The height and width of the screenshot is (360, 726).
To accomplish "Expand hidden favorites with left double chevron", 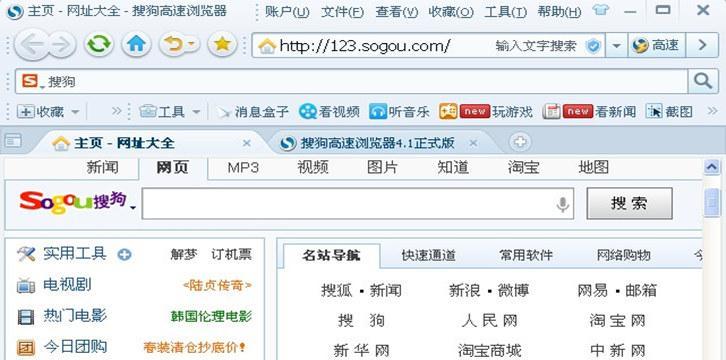I will [116, 111].
